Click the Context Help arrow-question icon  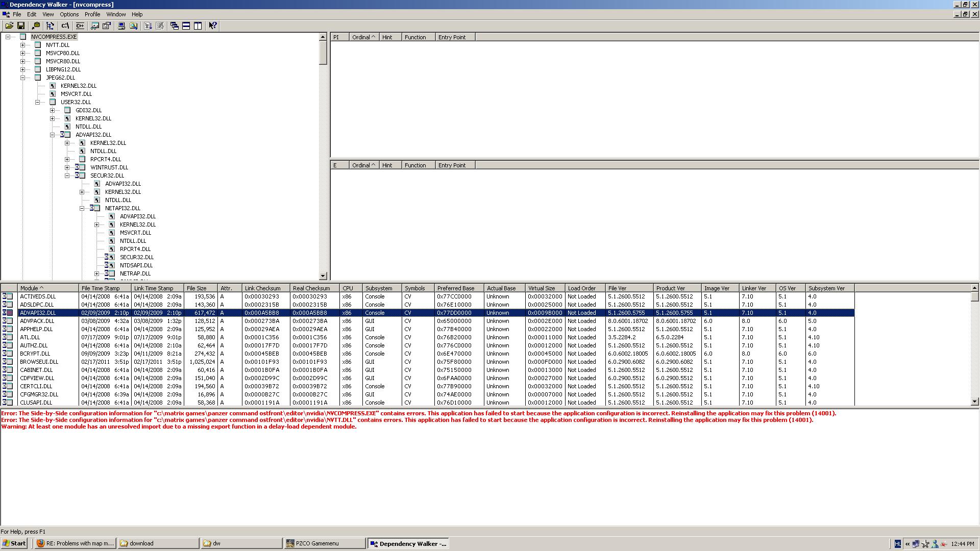click(213, 26)
